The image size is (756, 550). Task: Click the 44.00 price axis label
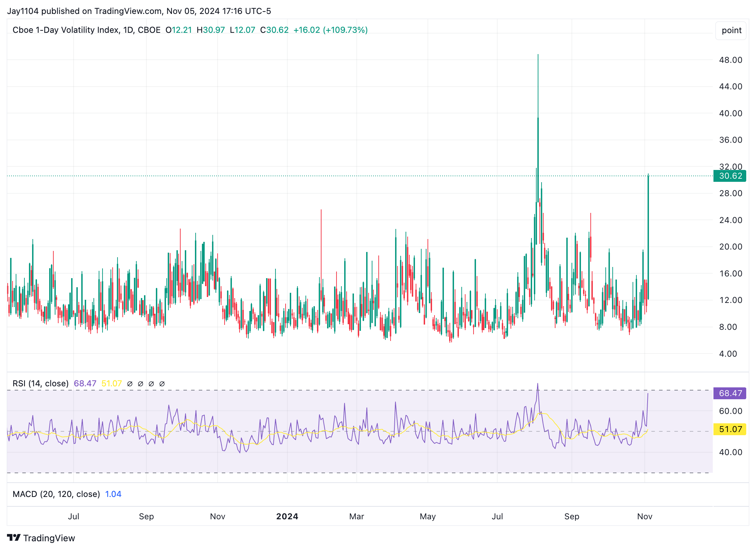click(731, 87)
